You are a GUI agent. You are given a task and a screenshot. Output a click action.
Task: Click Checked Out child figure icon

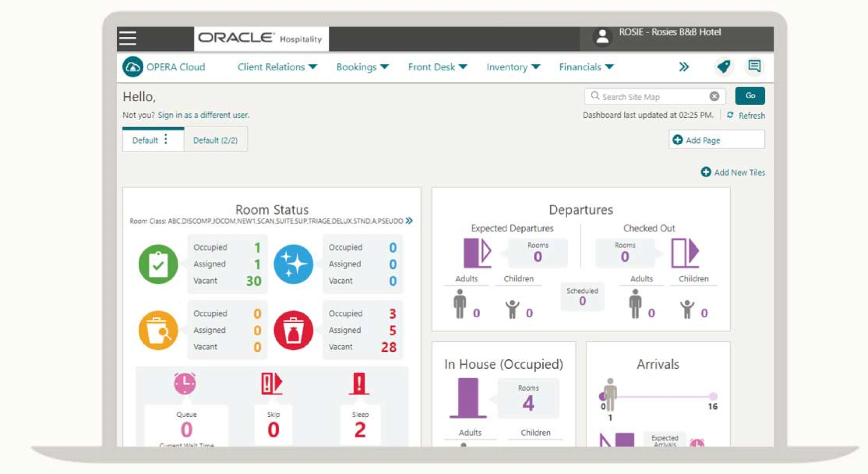pyautogui.click(x=687, y=309)
